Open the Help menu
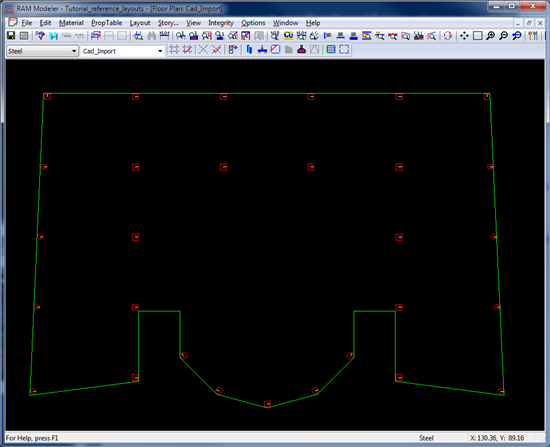Viewport: 550px width, 447px height. tap(313, 23)
